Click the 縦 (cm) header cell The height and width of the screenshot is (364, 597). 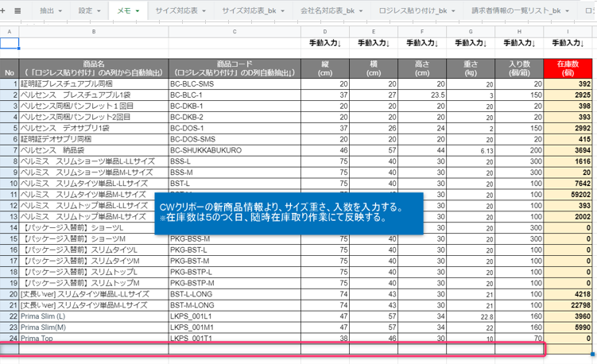click(x=325, y=68)
